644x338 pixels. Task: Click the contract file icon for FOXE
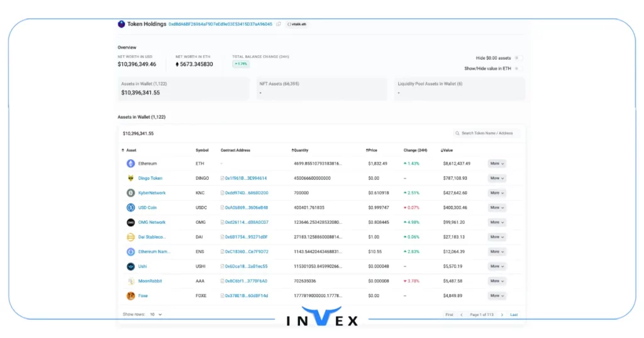click(222, 296)
